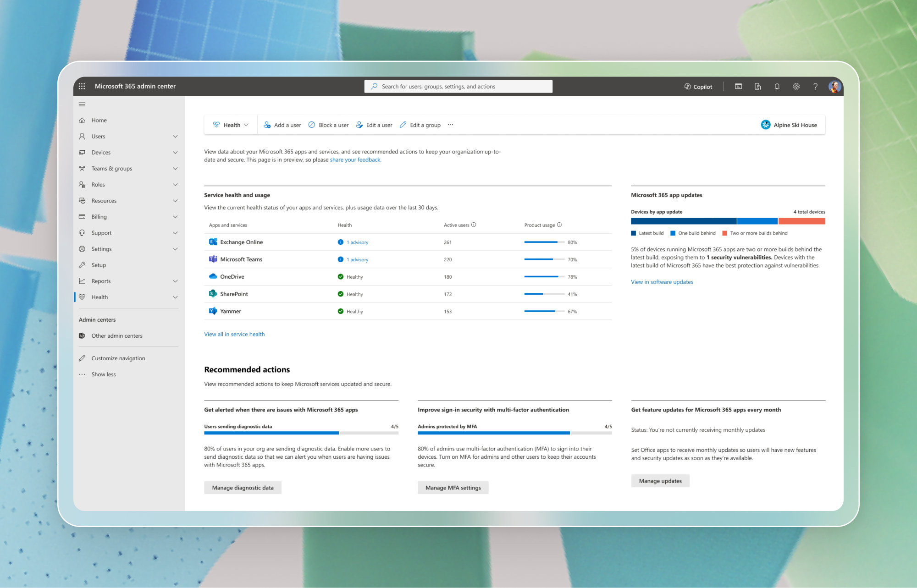917x588 pixels.
Task: Click the Exchange Online 1 advisory link
Action: (357, 242)
